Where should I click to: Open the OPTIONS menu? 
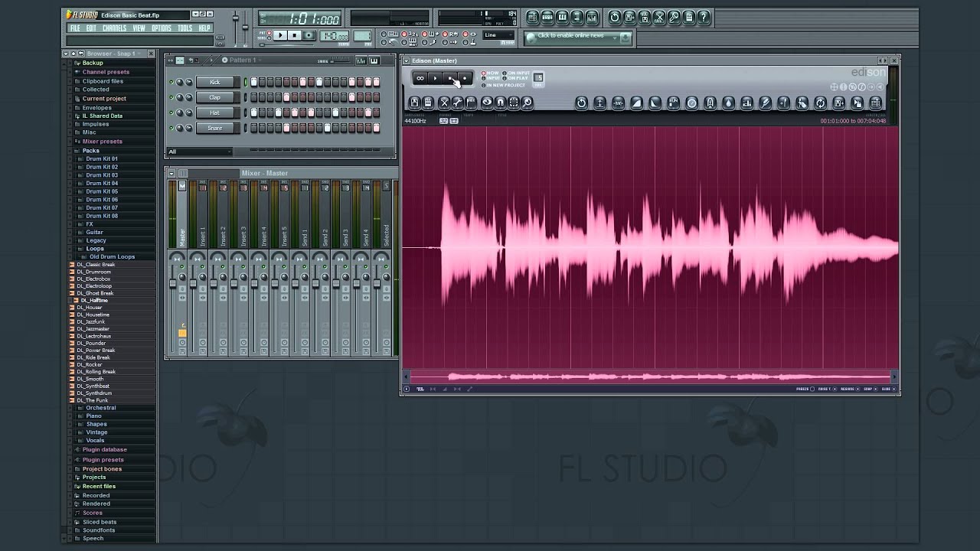click(162, 28)
